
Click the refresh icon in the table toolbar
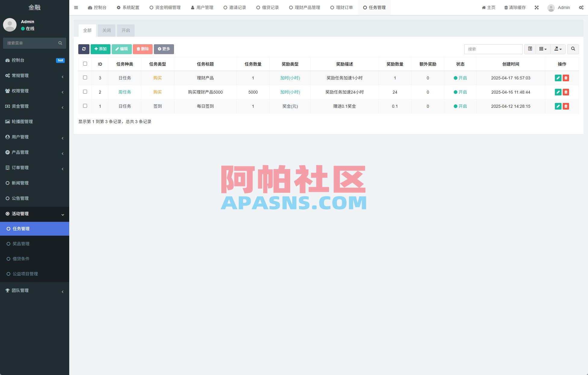point(84,49)
